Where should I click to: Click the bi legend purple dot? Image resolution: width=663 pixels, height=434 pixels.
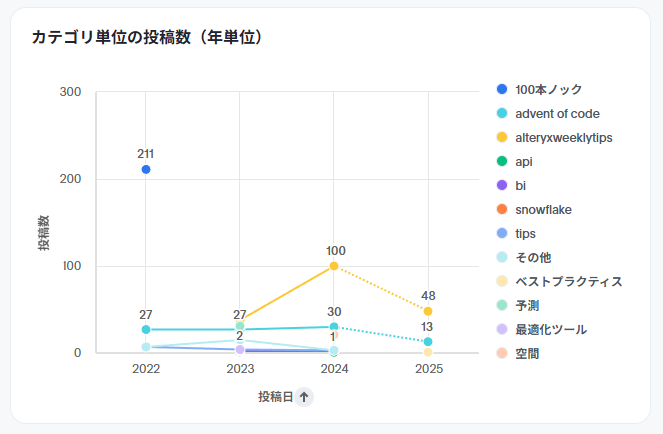pyautogui.click(x=502, y=186)
